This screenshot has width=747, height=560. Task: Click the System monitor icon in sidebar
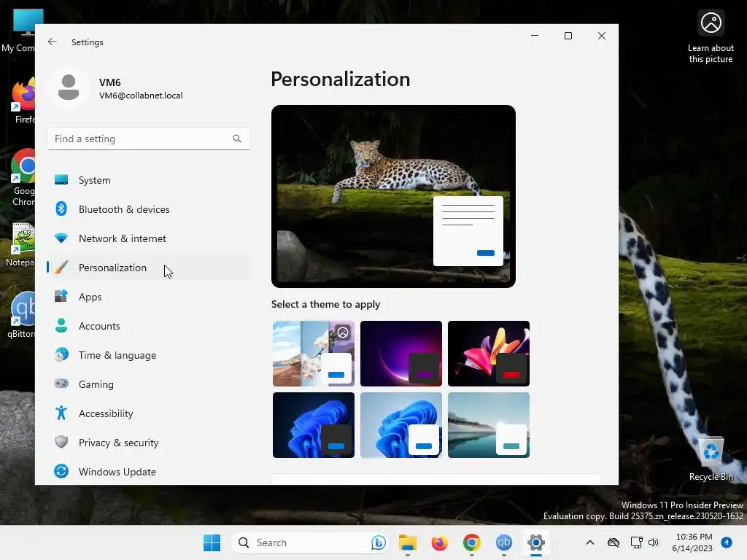pyautogui.click(x=61, y=180)
